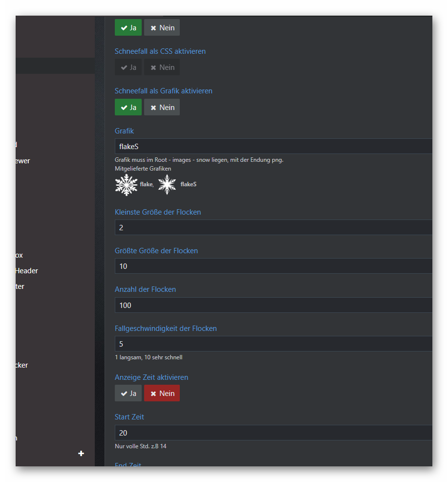Click the Größte Größe der Flocken field
448x482 pixels.
[274, 266]
